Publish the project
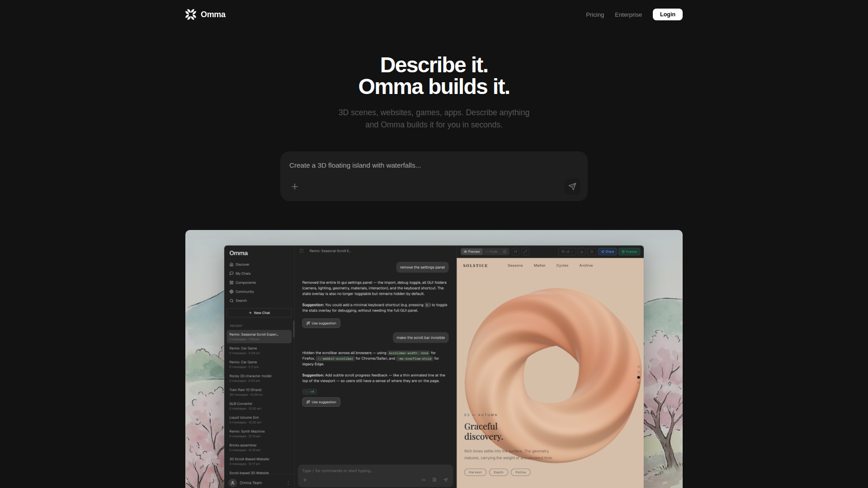The width and height of the screenshot is (868, 488). click(629, 252)
